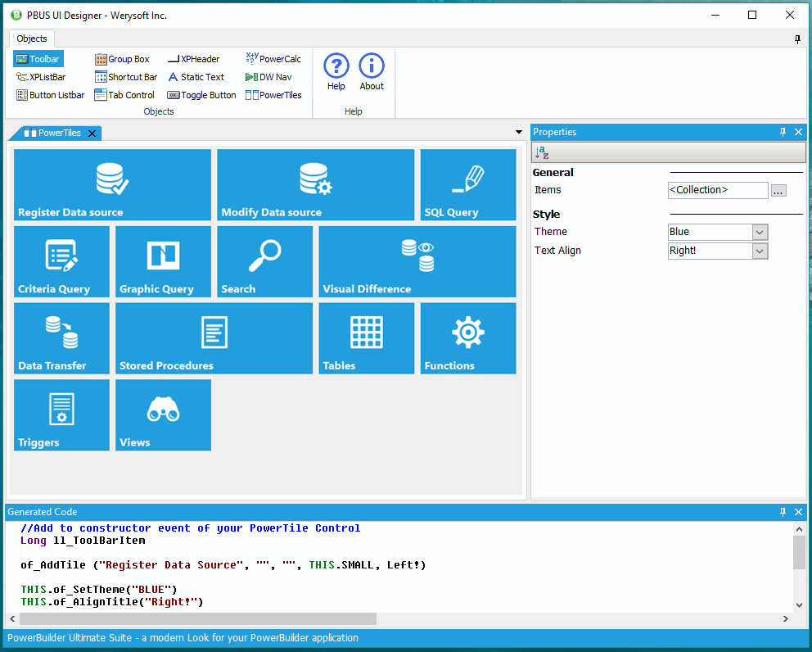The image size is (812, 652).
Task: Switch to the Objects ribbon tab
Action: point(32,38)
